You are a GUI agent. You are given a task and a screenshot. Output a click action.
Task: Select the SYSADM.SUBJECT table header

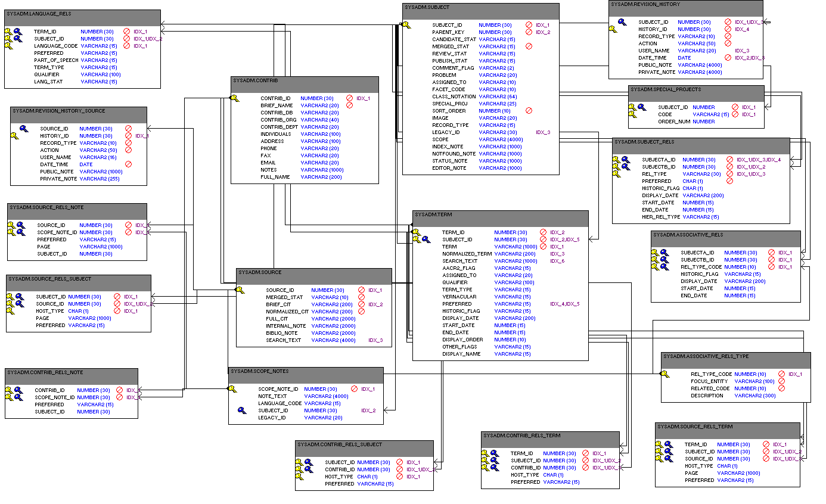coord(480,11)
